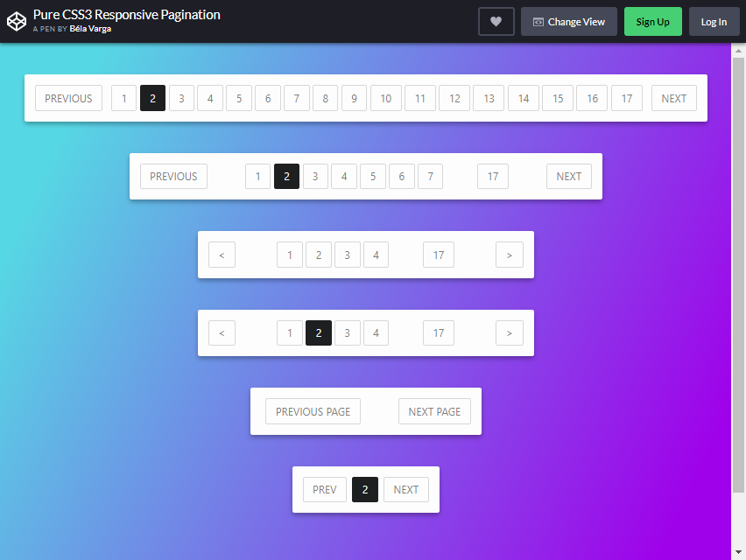Screen dimensions: 746x560
Task: Select page 4 in the third pagination bar
Action: [x=376, y=255]
